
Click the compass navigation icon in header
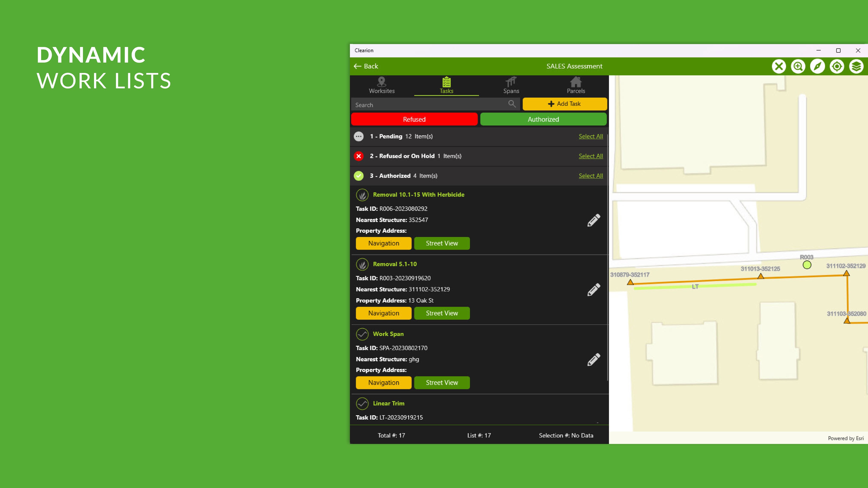click(x=817, y=66)
